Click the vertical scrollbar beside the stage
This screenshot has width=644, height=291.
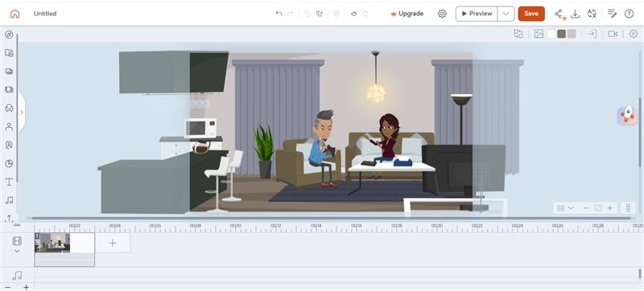(x=639, y=132)
